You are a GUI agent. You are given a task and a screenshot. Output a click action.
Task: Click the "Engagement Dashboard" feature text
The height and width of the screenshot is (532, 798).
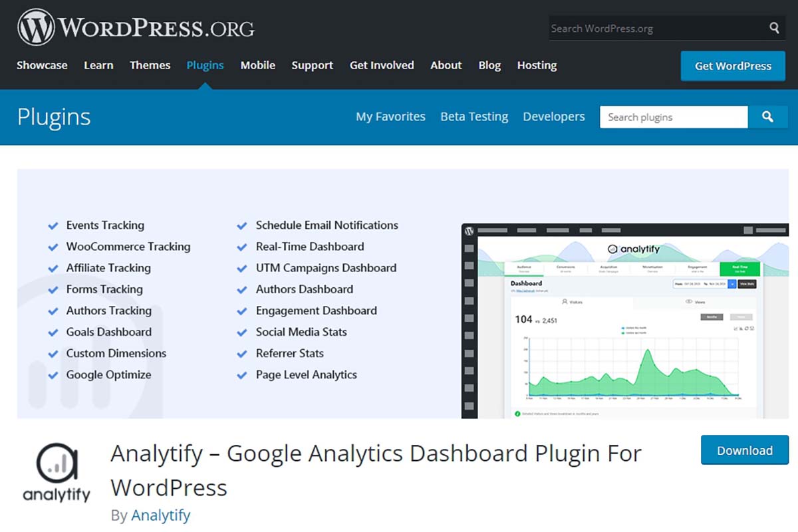[317, 310]
